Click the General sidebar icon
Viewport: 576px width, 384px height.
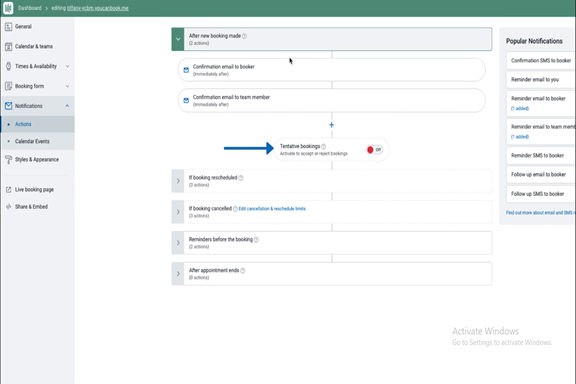coord(8,26)
